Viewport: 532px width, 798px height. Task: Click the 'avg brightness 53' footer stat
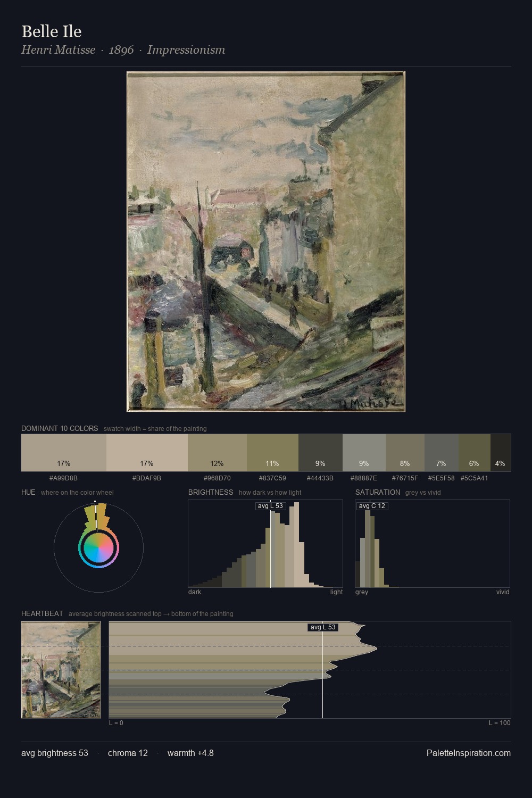pos(55,753)
